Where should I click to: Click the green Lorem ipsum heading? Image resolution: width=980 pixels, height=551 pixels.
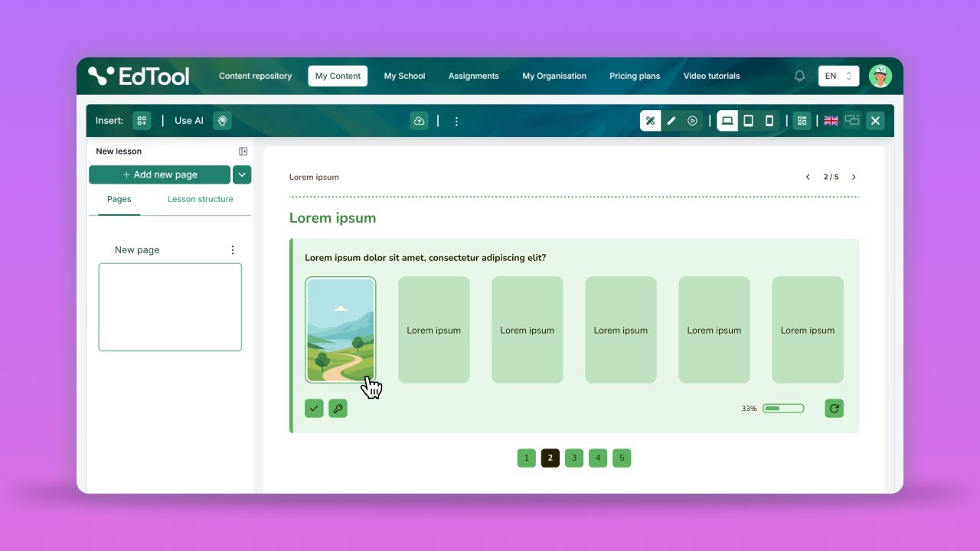(x=332, y=218)
